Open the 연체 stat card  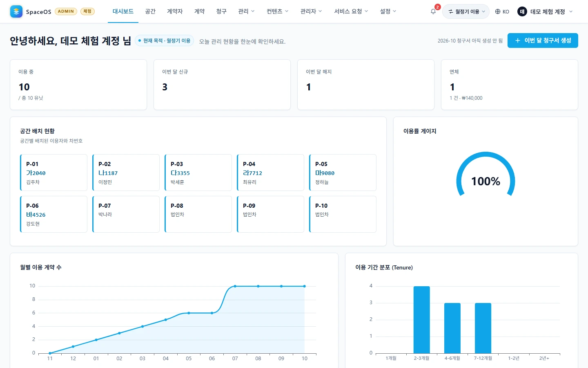pos(510,85)
